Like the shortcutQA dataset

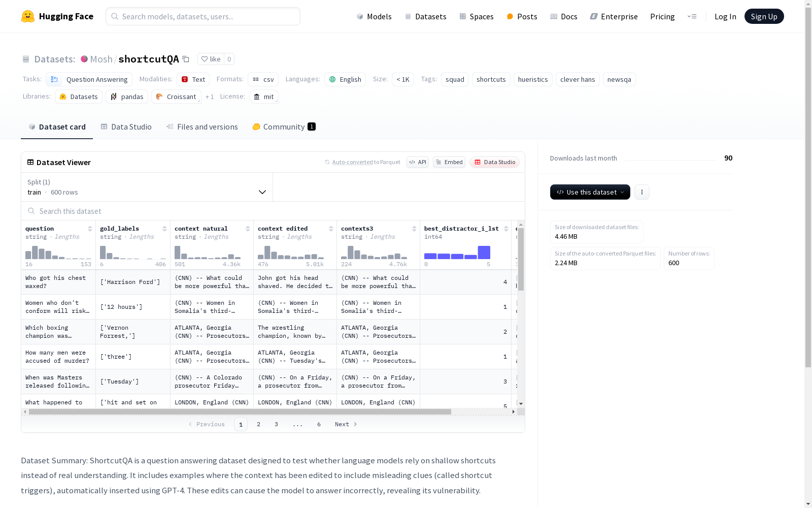tap(211, 59)
